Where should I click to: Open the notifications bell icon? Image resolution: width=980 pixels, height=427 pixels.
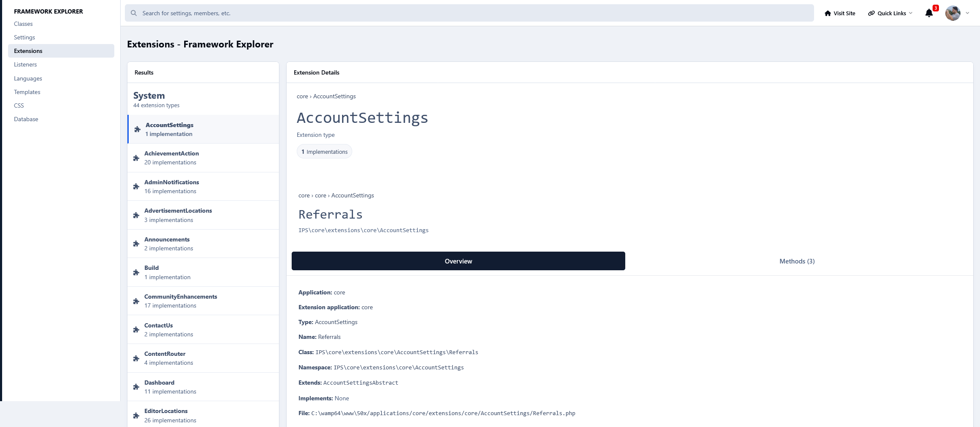click(929, 13)
